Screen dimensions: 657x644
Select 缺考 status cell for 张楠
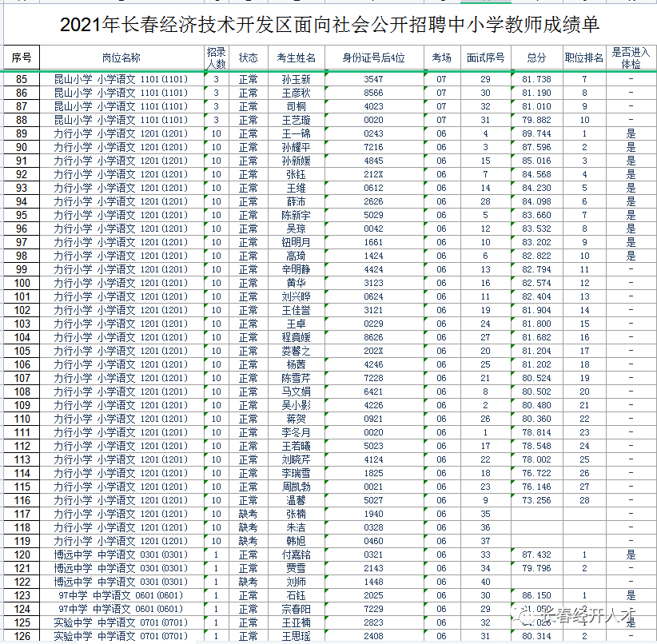pos(249,514)
